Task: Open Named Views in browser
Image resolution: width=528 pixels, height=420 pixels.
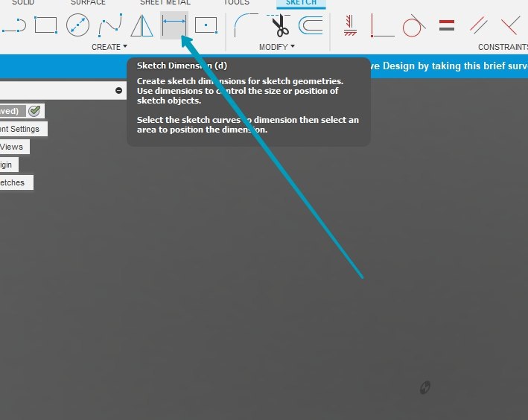Action: click(x=15, y=147)
